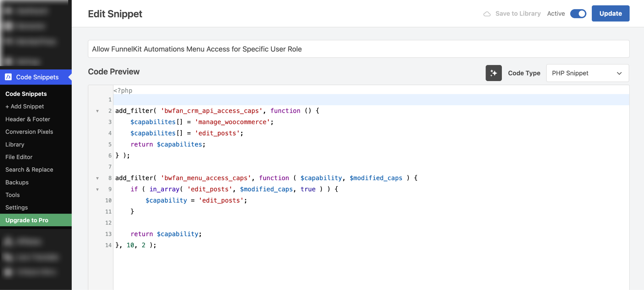Click the cloud icon beside Save to Library
The width and height of the screenshot is (644, 290).
pyautogui.click(x=487, y=14)
